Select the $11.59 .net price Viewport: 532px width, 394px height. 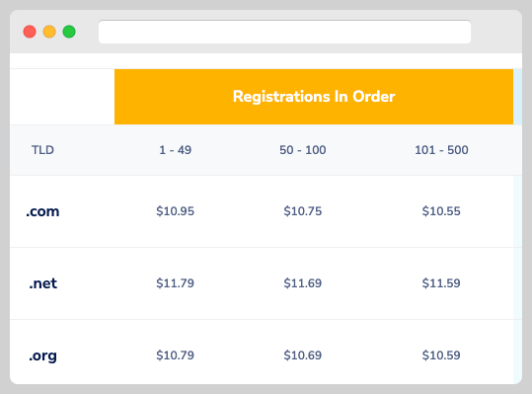click(441, 283)
